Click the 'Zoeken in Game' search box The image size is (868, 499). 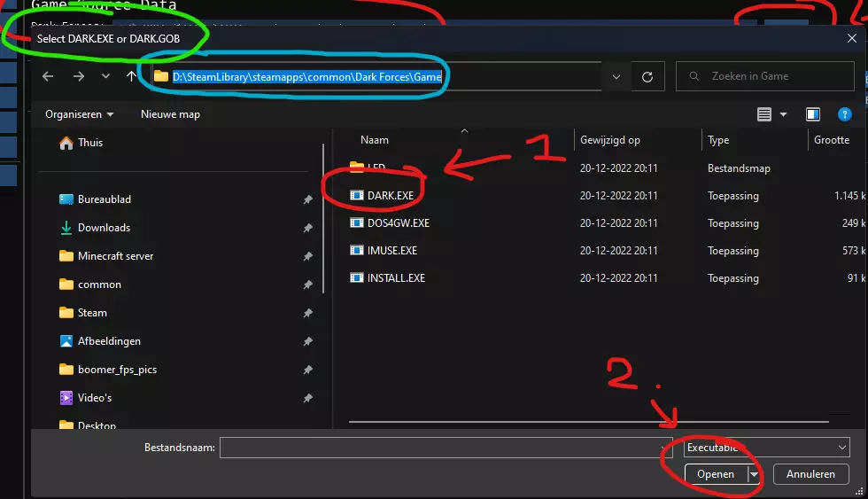(x=764, y=76)
